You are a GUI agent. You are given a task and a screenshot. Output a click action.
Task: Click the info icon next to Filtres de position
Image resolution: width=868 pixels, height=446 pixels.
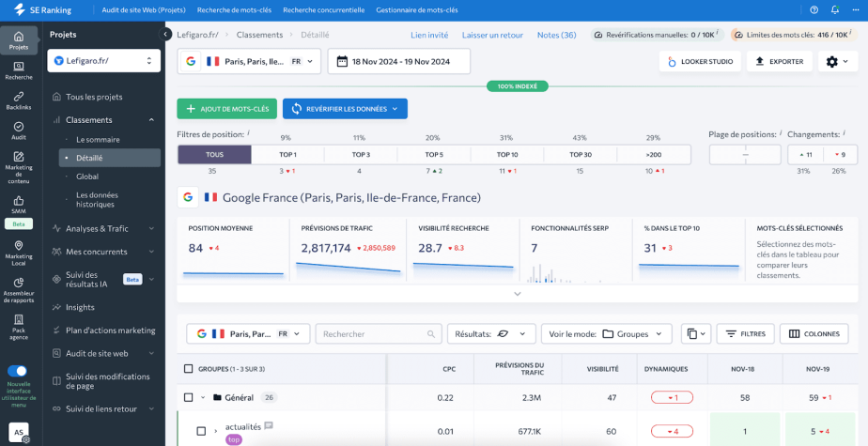[x=249, y=133]
